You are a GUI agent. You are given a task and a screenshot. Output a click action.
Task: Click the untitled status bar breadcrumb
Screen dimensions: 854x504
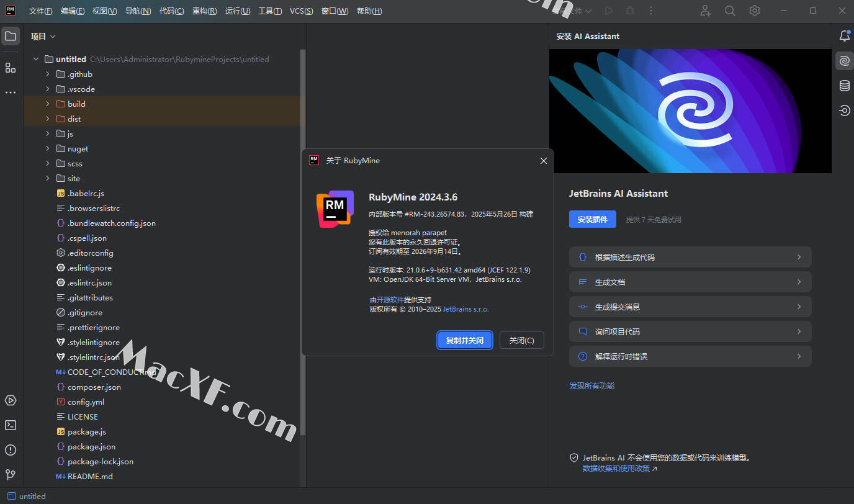[26, 496]
